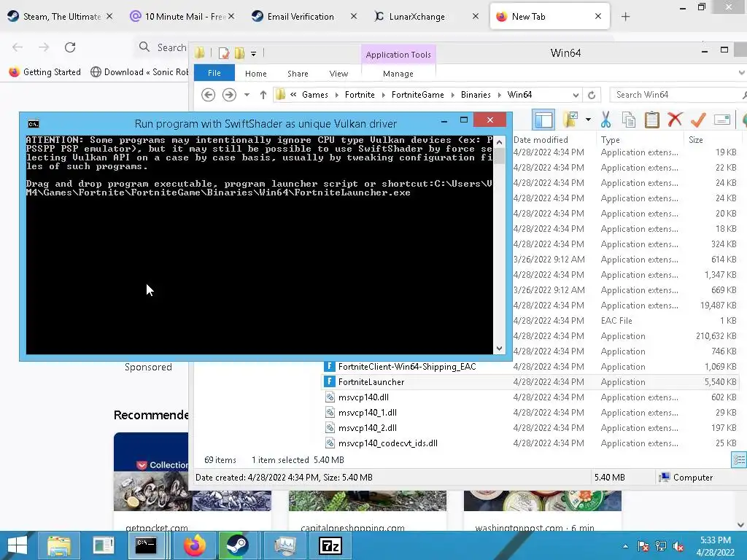Open the Share ribbon tab
Screen dimensions: 747x560
(298, 74)
